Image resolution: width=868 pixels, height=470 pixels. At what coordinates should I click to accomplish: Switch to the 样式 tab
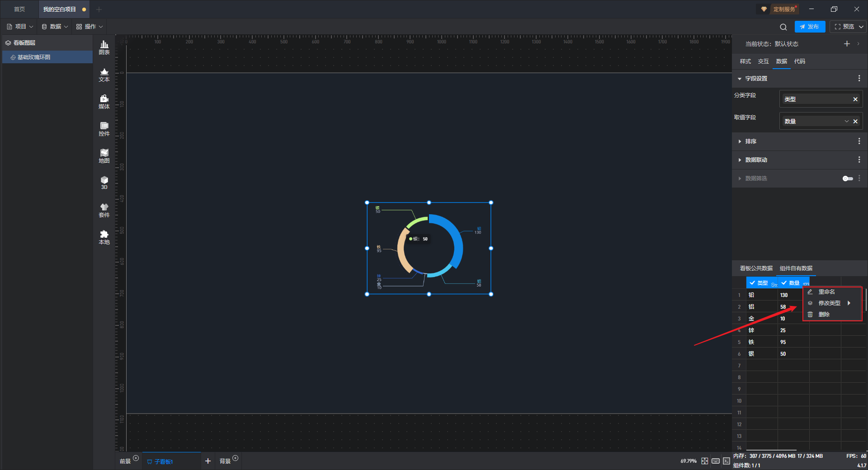pyautogui.click(x=745, y=61)
